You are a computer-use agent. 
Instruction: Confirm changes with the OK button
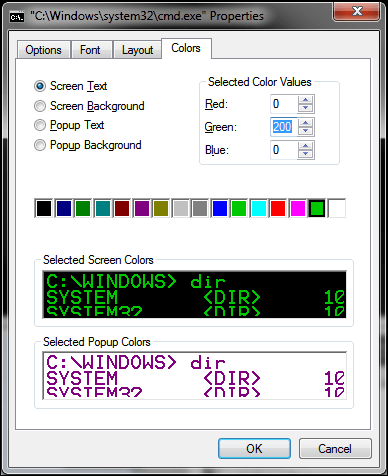pos(254,449)
